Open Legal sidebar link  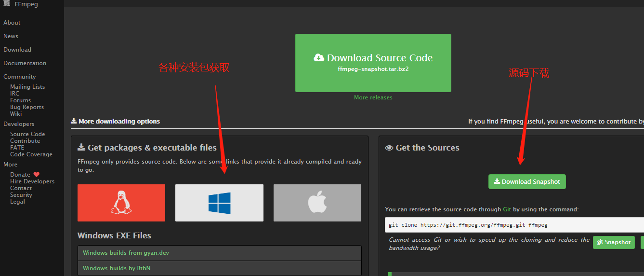click(x=17, y=202)
